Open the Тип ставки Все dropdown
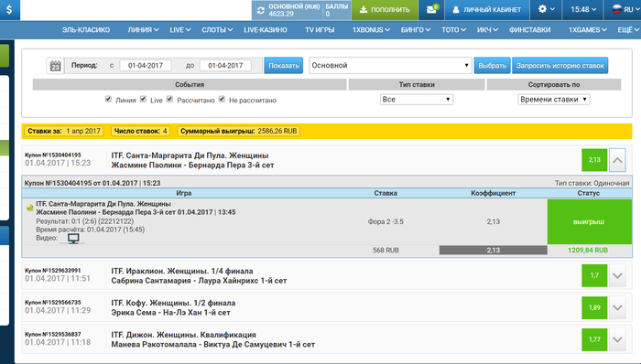This screenshot has width=641, height=364. 417,99
